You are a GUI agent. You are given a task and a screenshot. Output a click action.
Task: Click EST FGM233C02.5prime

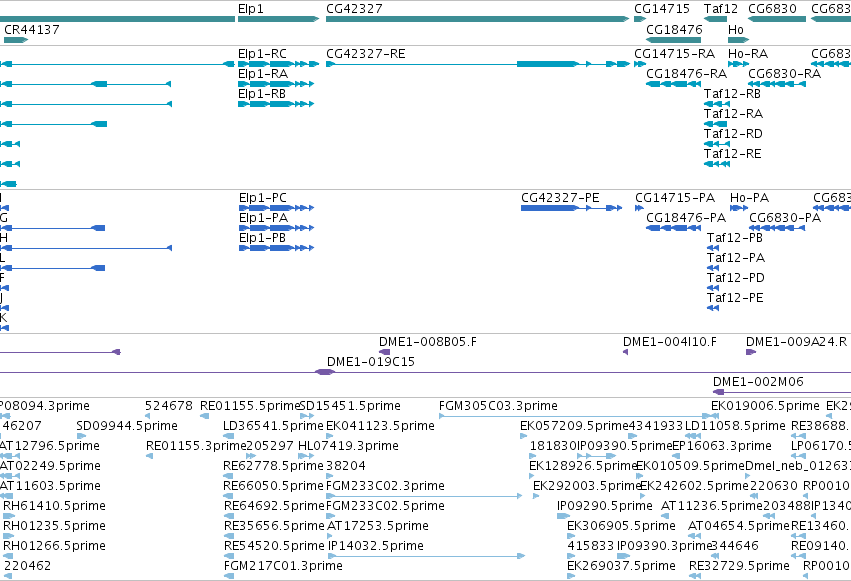pyautogui.click(x=330, y=516)
